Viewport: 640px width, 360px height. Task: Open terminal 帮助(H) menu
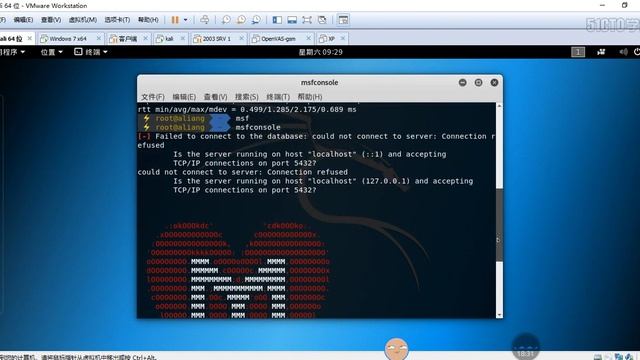click(310, 97)
